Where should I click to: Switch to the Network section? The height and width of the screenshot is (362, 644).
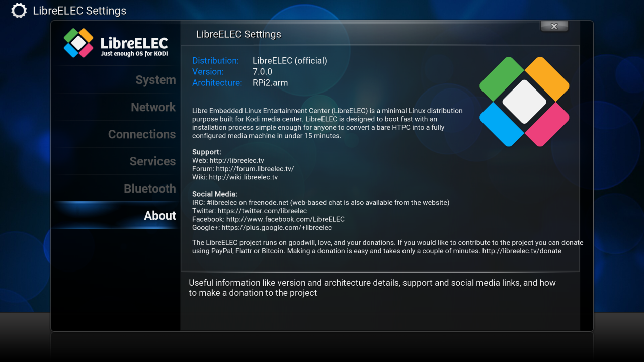coord(153,107)
